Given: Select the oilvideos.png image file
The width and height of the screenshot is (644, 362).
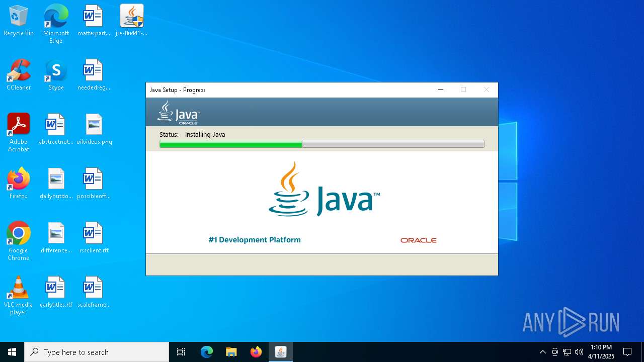Looking at the screenshot, I should click(x=94, y=130).
